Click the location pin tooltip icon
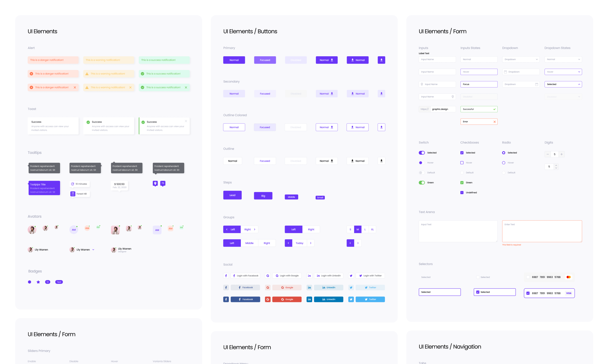This screenshot has height=364, width=609. [x=155, y=183]
